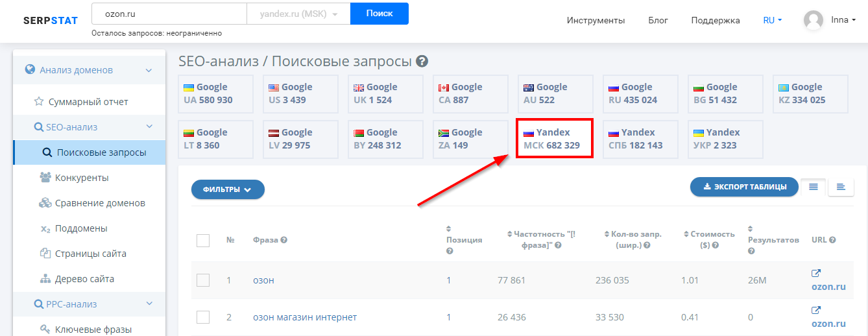The image size is (868, 336).
Task: Tick the select-all checkbox in table header
Action: point(203,241)
